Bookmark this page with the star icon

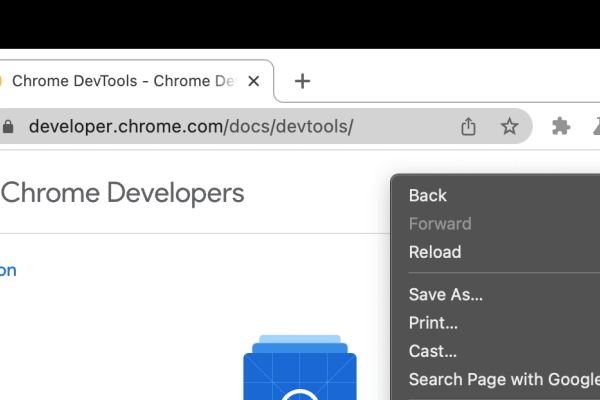509,126
